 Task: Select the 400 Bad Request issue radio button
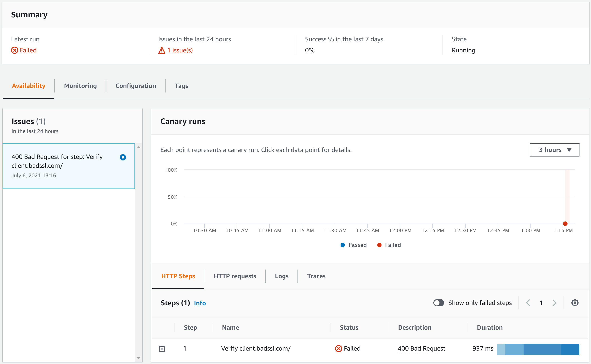pos(123,157)
